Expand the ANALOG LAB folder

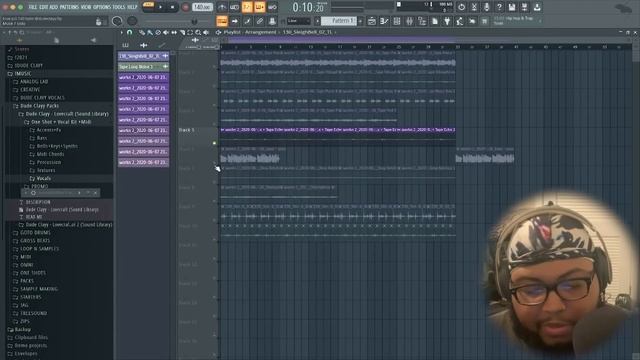[x=34, y=82]
